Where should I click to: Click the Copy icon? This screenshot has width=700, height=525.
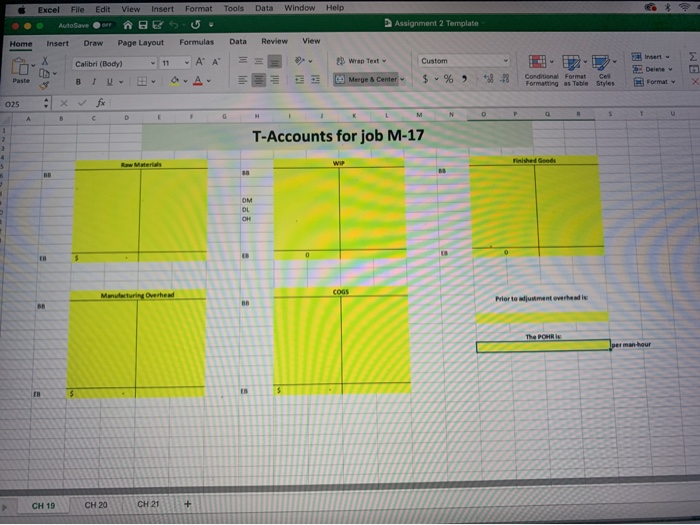pos(44,73)
